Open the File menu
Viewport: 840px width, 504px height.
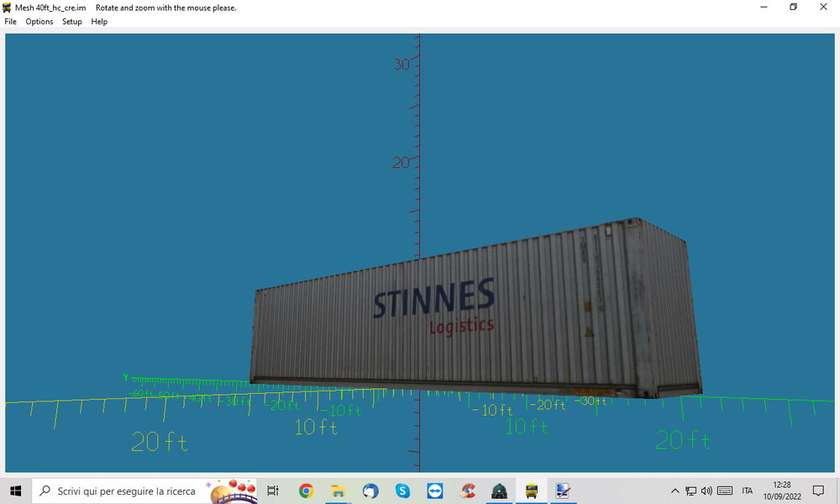10,22
